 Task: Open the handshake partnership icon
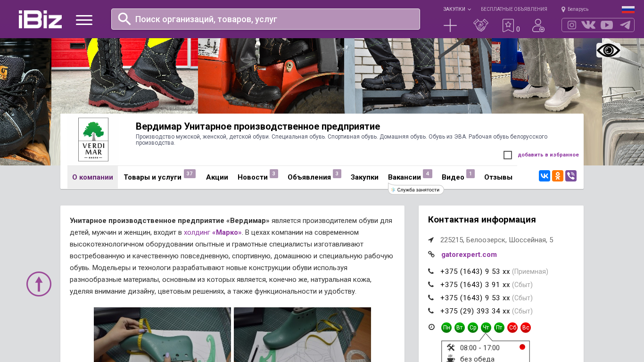[x=480, y=25]
